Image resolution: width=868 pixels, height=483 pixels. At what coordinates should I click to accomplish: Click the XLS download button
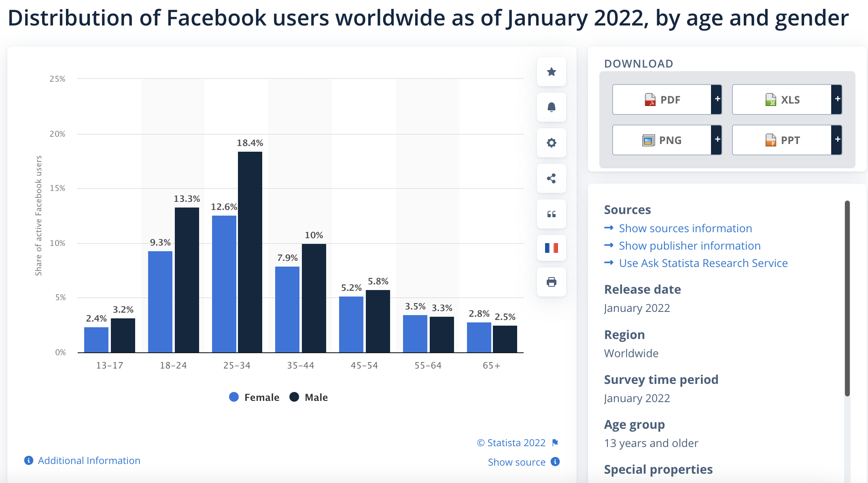(782, 99)
